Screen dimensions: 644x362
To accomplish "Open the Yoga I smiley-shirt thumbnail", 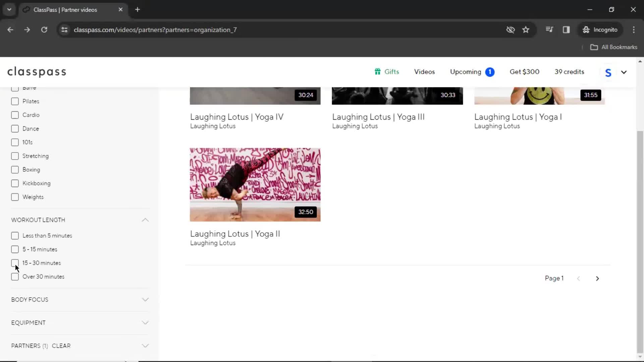I will click(x=540, y=96).
